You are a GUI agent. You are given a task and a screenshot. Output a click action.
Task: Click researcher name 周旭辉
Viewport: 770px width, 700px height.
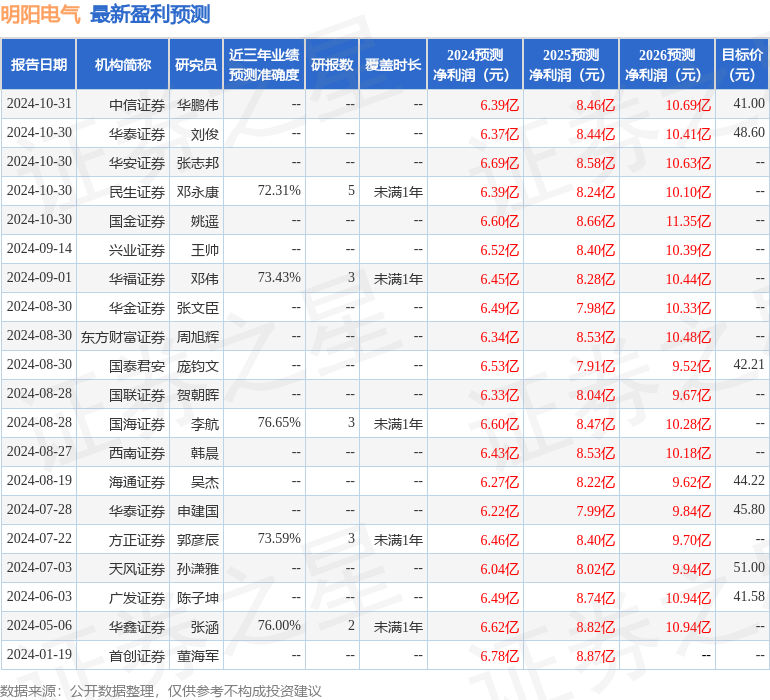(197, 337)
